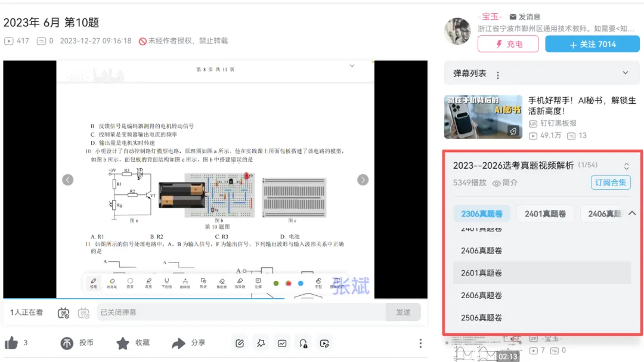Open uploader name -宝玉- profile
This screenshot has width=644, height=362.
click(490, 17)
